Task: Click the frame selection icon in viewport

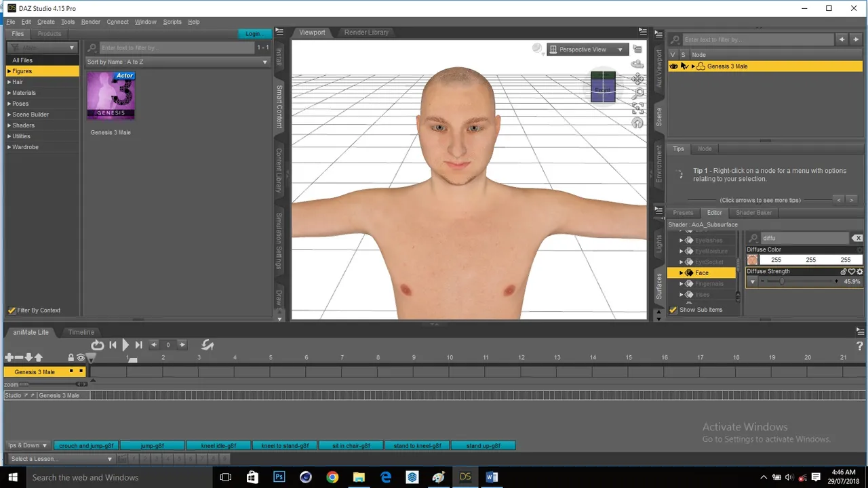Action: (x=637, y=108)
